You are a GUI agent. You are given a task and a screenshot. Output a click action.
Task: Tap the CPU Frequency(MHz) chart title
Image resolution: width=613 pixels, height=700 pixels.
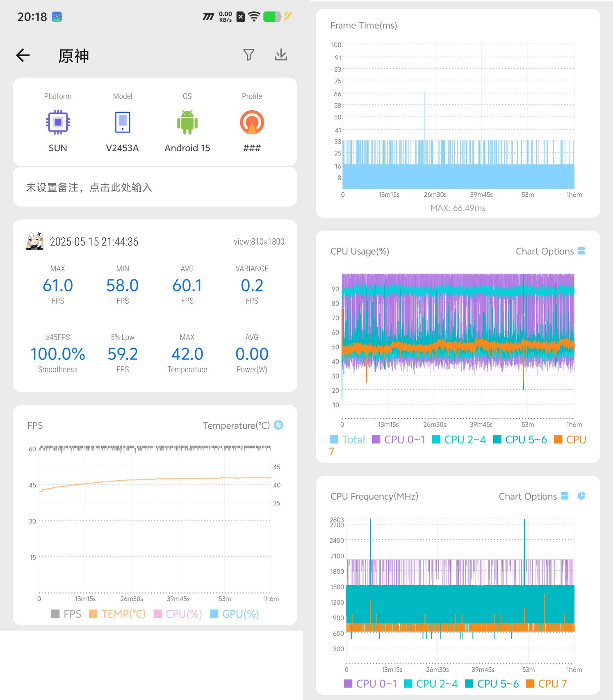pos(374,496)
